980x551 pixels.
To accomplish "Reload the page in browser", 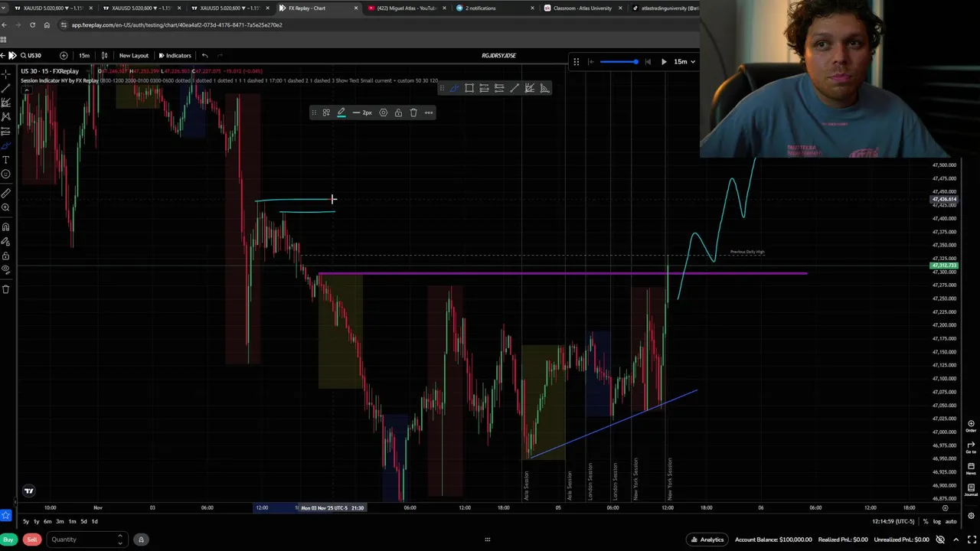I will point(32,24).
